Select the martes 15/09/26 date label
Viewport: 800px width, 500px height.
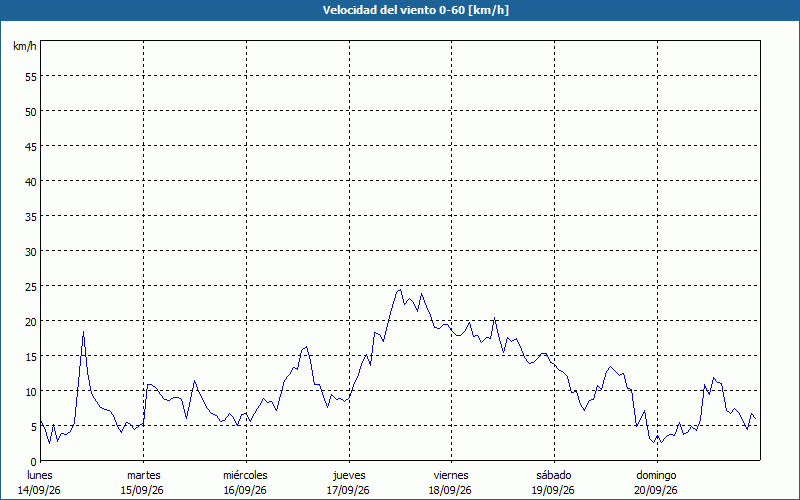click(x=142, y=483)
